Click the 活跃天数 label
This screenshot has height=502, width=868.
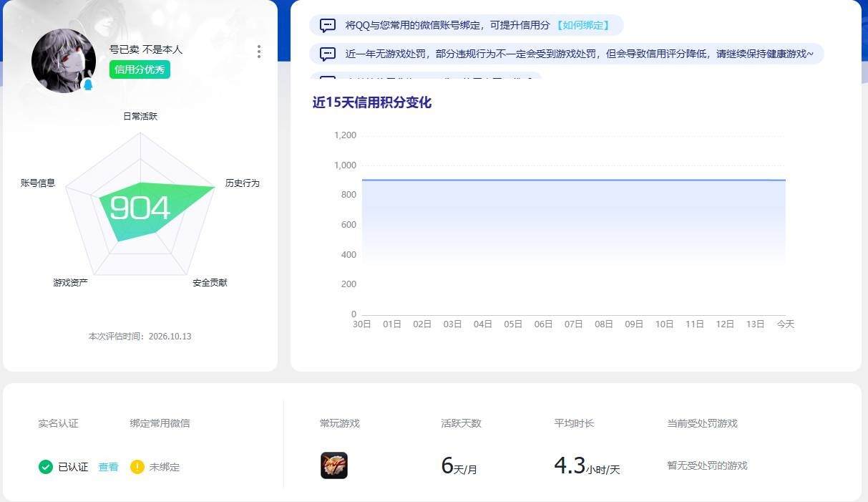tap(462, 423)
